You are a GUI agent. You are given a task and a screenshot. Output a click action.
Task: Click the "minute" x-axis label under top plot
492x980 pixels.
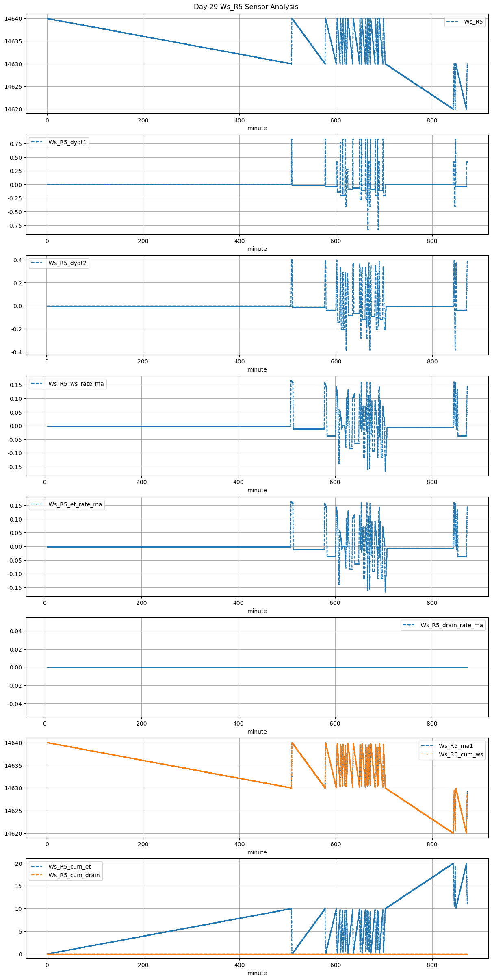click(257, 128)
